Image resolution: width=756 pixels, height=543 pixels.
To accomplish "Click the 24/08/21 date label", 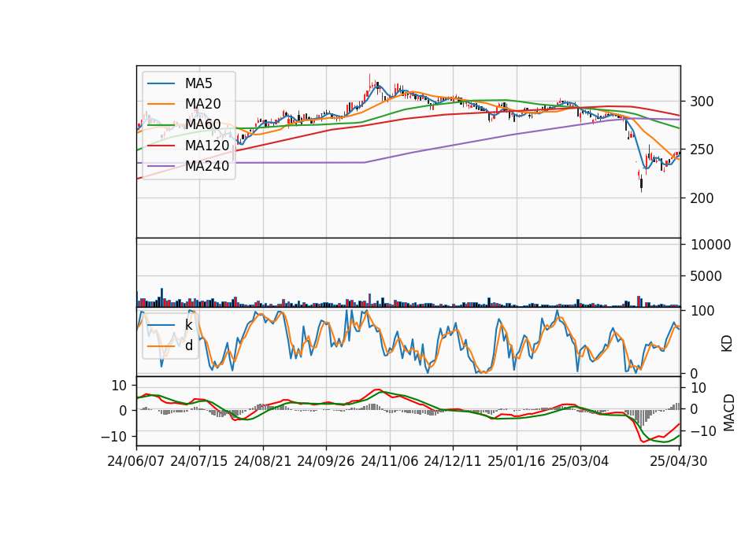I will [263, 461].
